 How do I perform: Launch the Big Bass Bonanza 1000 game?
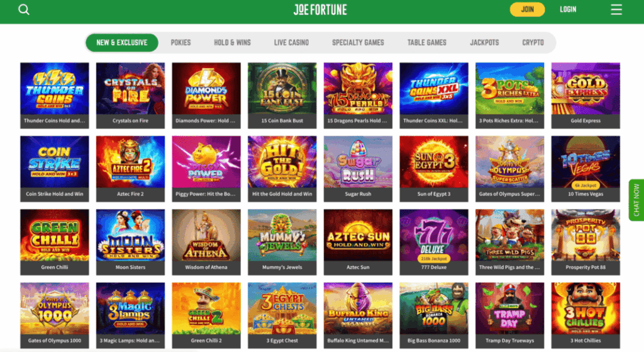pos(434,315)
